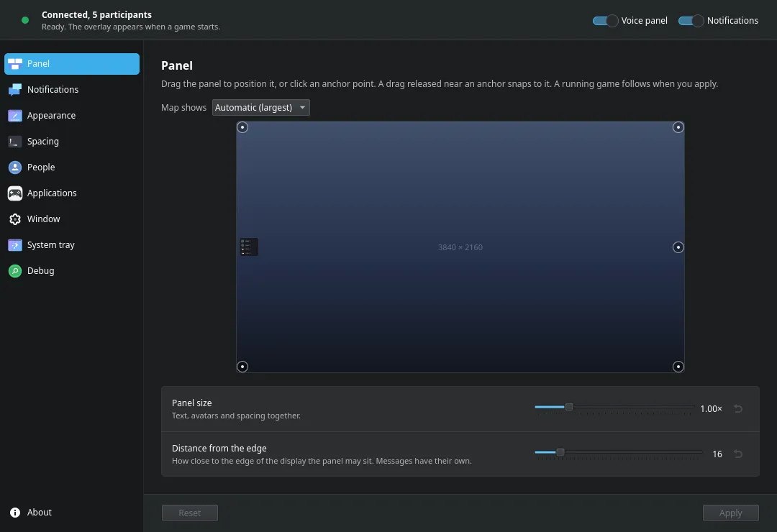This screenshot has height=532, width=777.
Task: Snap panel to bottom-left anchor point
Action: click(x=242, y=367)
